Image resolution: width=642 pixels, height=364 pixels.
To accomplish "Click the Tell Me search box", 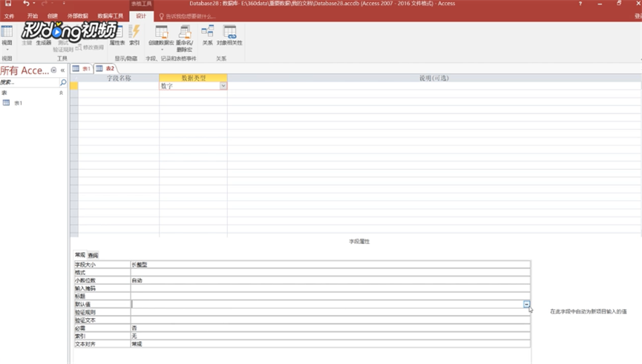I will [x=191, y=16].
